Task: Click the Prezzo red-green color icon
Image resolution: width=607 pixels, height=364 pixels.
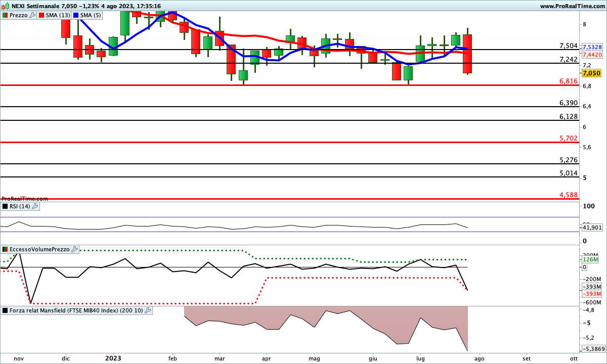Action: [5, 15]
